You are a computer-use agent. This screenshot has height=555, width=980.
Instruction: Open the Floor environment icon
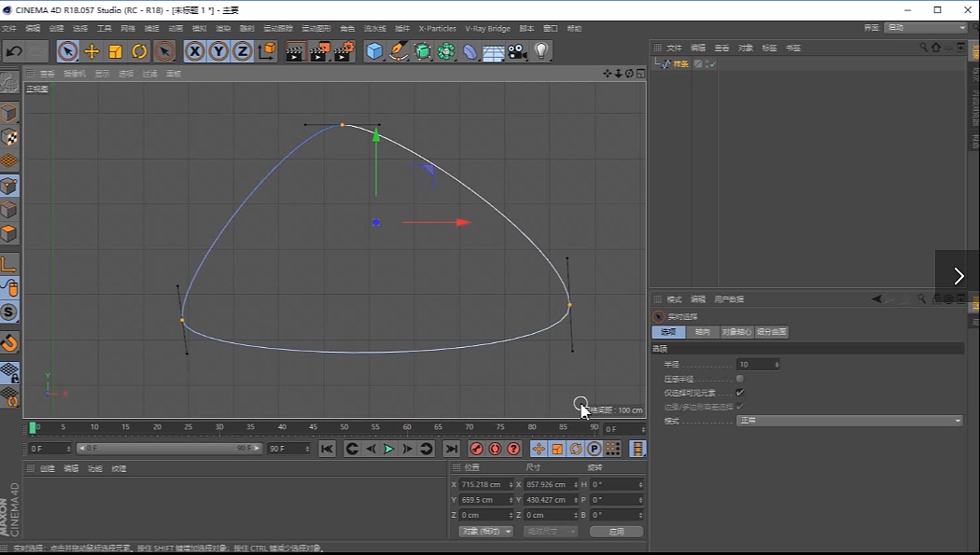pyautogui.click(x=493, y=52)
